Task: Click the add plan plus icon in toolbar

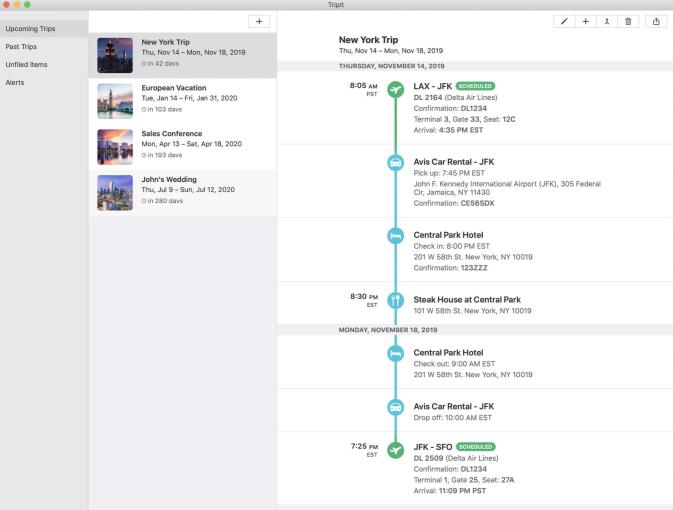Action: point(585,21)
